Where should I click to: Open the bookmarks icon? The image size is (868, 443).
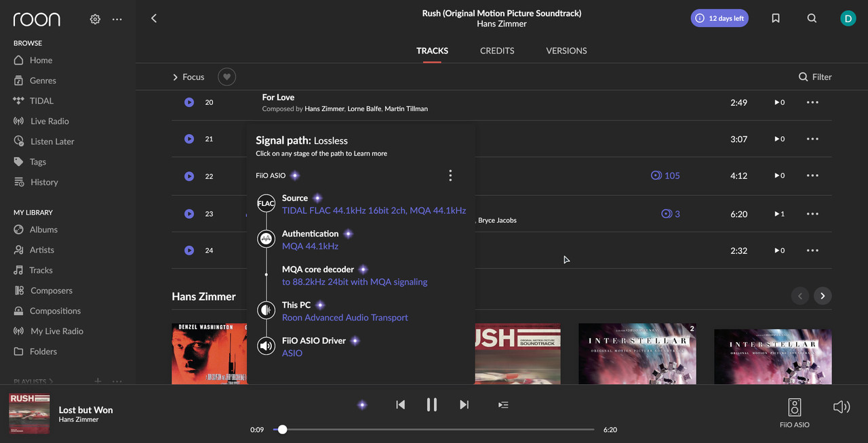click(776, 18)
